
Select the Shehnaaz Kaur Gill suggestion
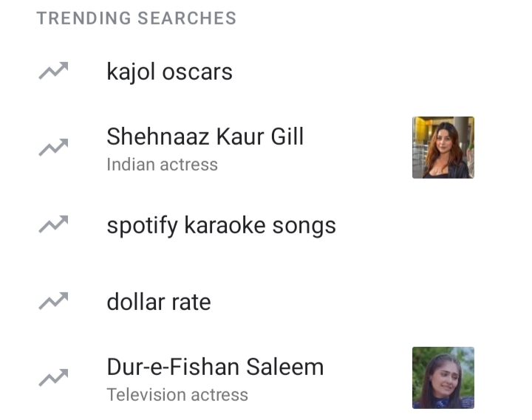coord(205,137)
